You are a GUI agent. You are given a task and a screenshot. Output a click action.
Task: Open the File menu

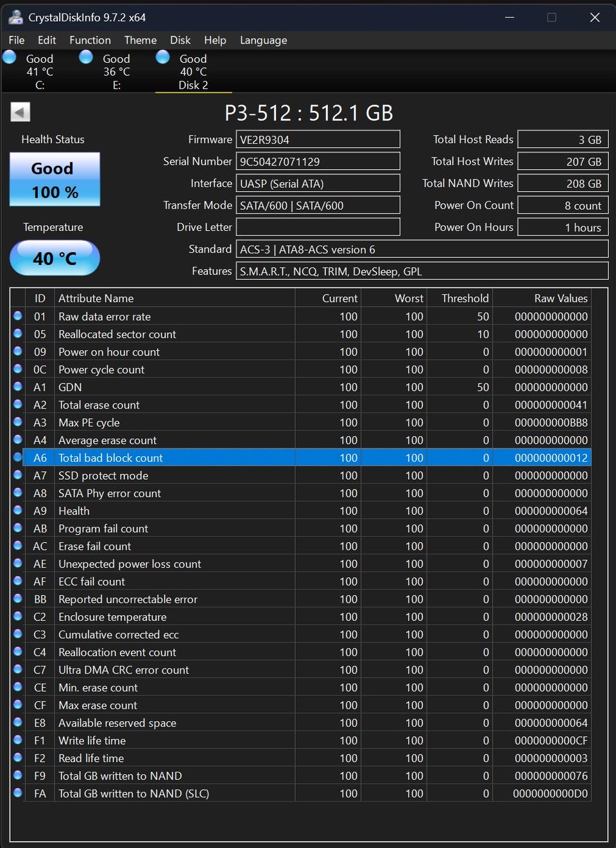[x=17, y=40]
